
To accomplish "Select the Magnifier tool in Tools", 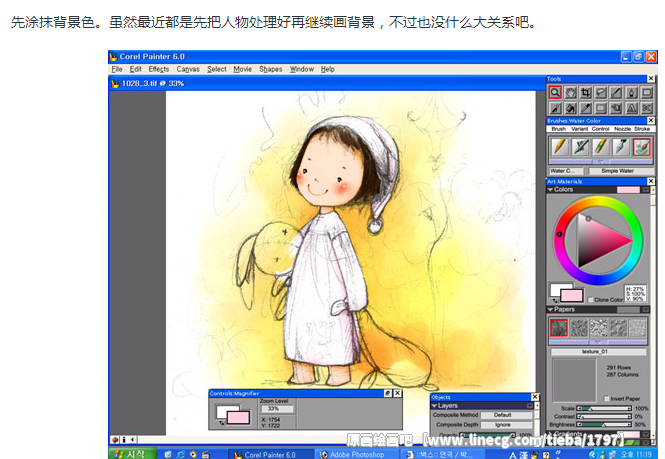I will point(555,92).
